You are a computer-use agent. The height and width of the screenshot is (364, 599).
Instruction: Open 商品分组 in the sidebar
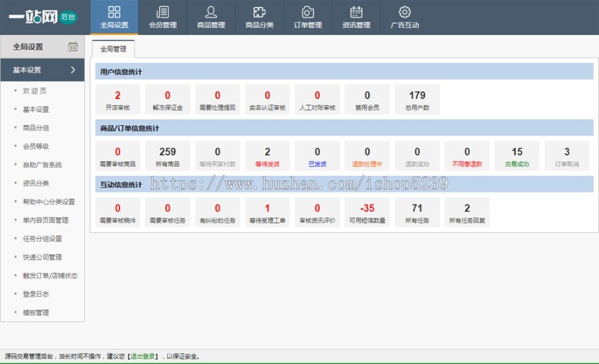point(36,128)
